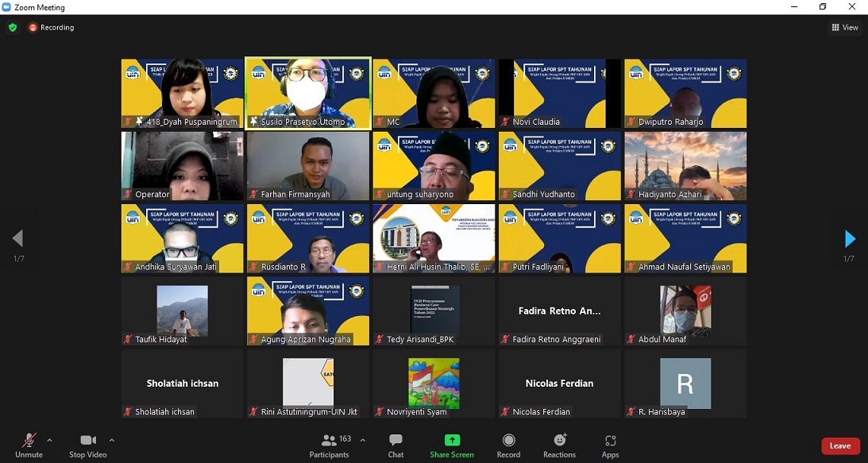The image size is (868, 463).
Task: Select untung suharyono's video tile
Action: tap(434, 166)
